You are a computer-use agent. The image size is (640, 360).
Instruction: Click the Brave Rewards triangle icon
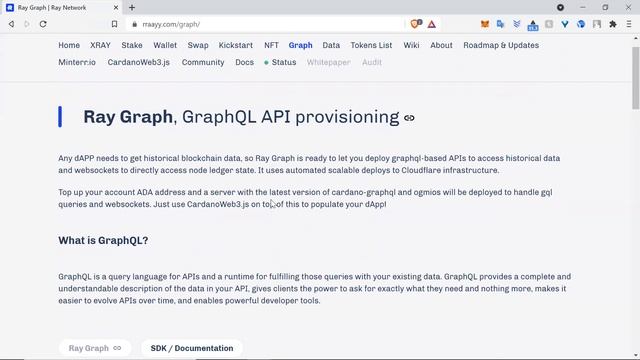pos(432,24)
